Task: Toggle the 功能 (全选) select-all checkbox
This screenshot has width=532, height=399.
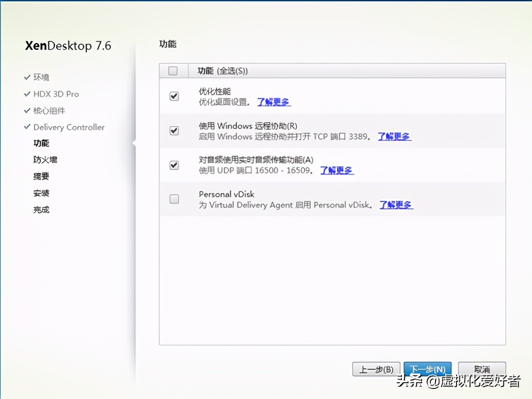Action: coord(173,71)
